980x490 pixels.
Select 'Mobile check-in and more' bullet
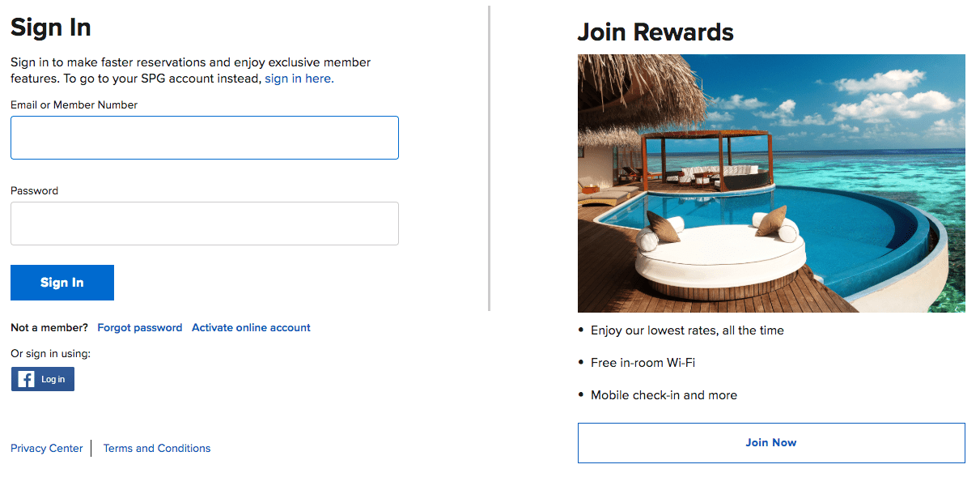point(664,395)
